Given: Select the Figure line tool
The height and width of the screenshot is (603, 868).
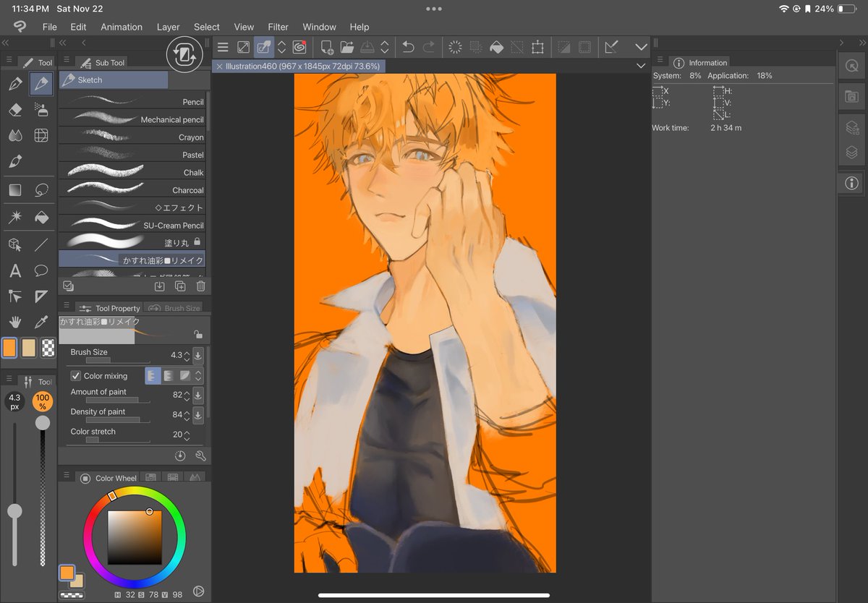Looking at the screenshot, I should point(41,244).
